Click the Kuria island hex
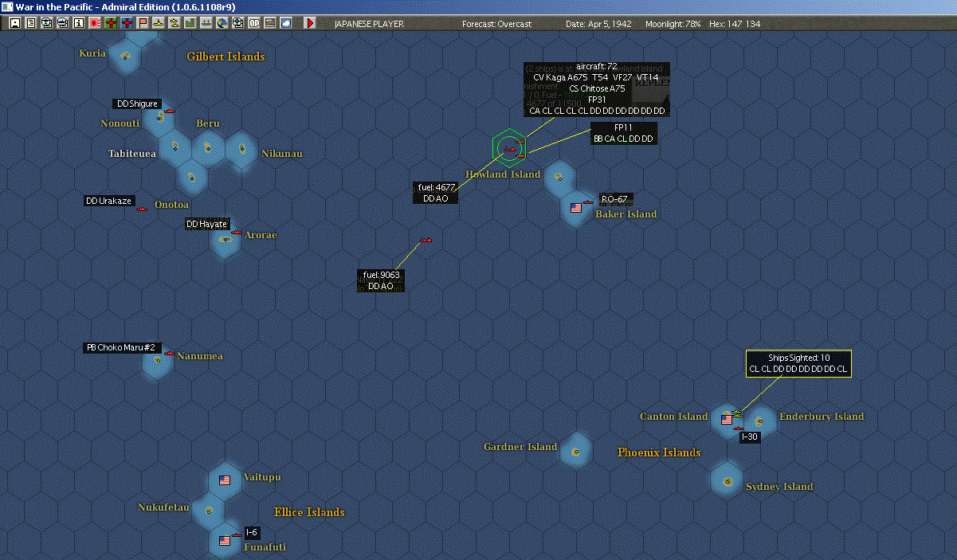Viewport: 957px width, 560px height. pos(125,56)
